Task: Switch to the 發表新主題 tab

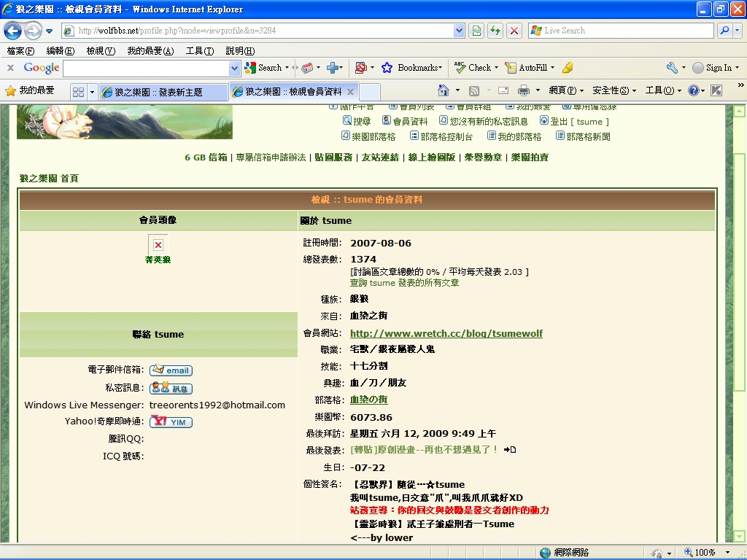Action: tap(160, 92)
